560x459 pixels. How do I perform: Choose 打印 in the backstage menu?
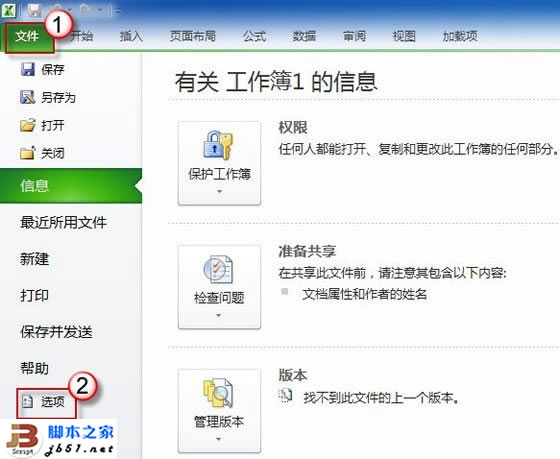tap(34, 295)
